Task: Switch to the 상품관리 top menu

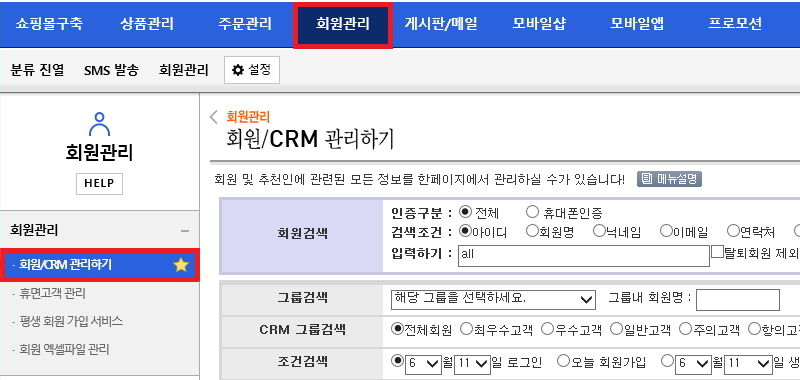Action: (147, 24)
